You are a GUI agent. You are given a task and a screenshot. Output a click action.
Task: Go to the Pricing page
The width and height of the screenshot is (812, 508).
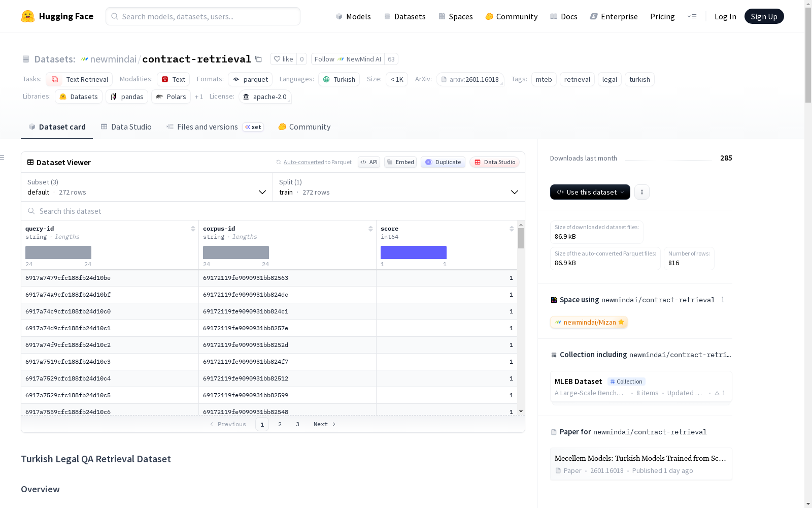coord(662,16)
